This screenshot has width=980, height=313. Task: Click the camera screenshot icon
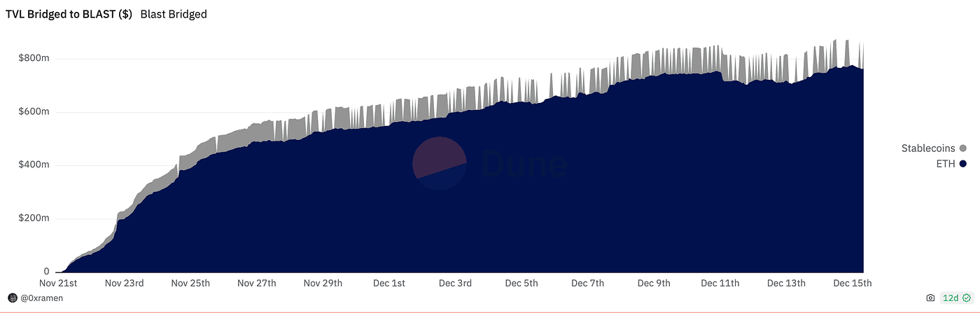[930, 298]
